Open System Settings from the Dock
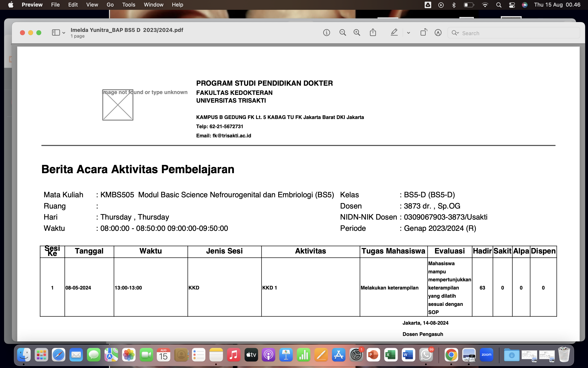 pos(356,355)
